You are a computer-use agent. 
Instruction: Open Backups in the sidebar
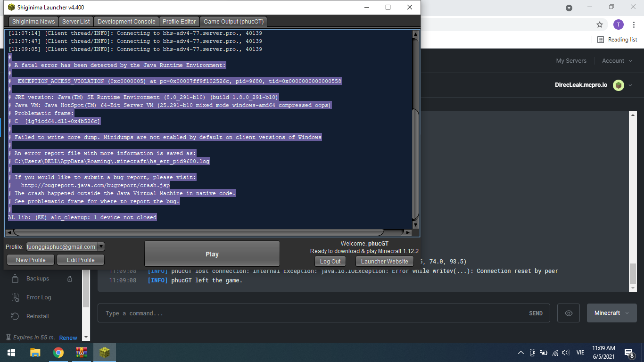38,279
